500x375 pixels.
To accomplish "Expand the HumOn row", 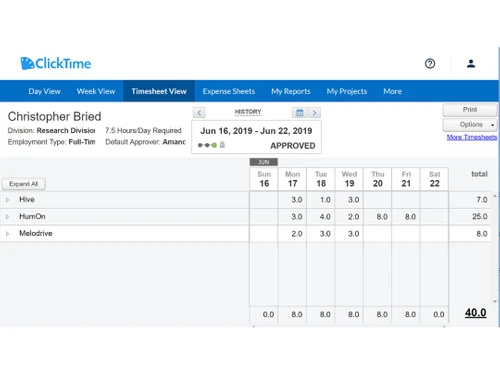I will (7, 217).
